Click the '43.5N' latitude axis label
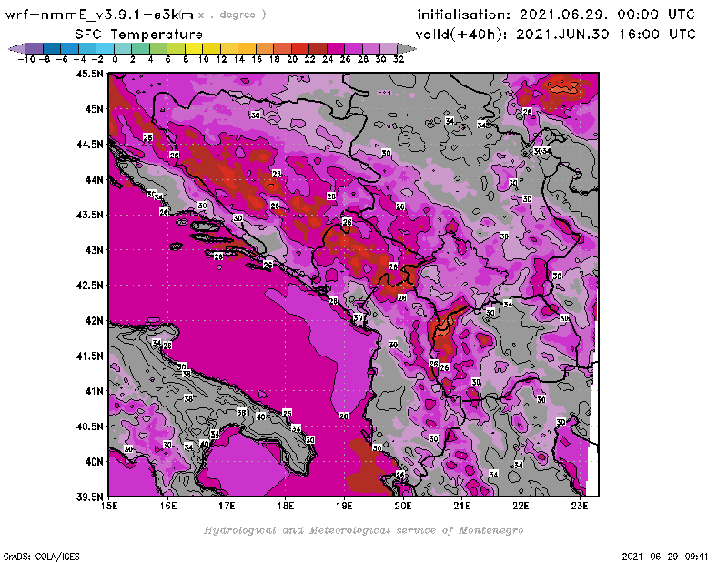The height and width of the screenshot is (562, 728). [x=89, y=215]
